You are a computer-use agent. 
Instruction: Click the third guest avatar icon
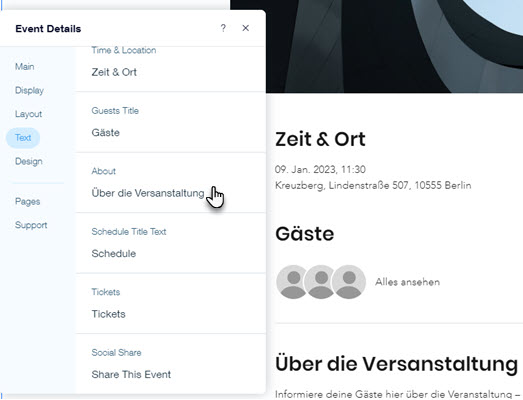pyautogui.click(x=349, y=282)
